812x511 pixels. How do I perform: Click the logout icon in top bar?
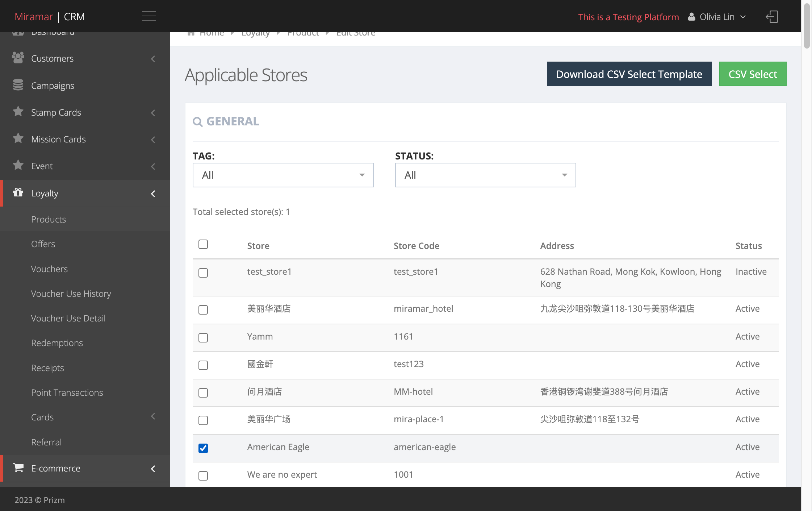click(x=772, y=17)
